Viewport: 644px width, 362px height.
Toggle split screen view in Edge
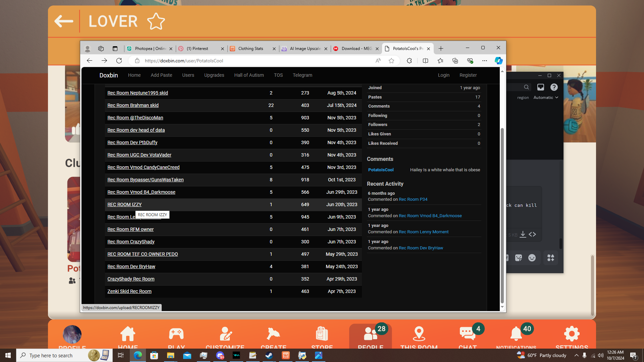[x=425, y=61]
